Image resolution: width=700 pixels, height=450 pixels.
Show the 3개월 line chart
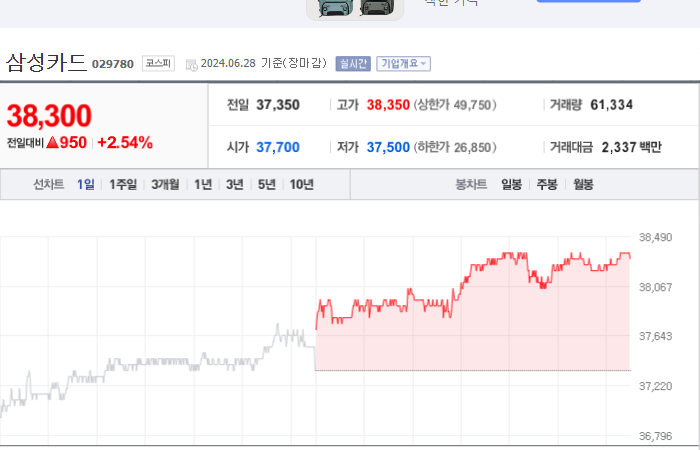click(165, 184)
